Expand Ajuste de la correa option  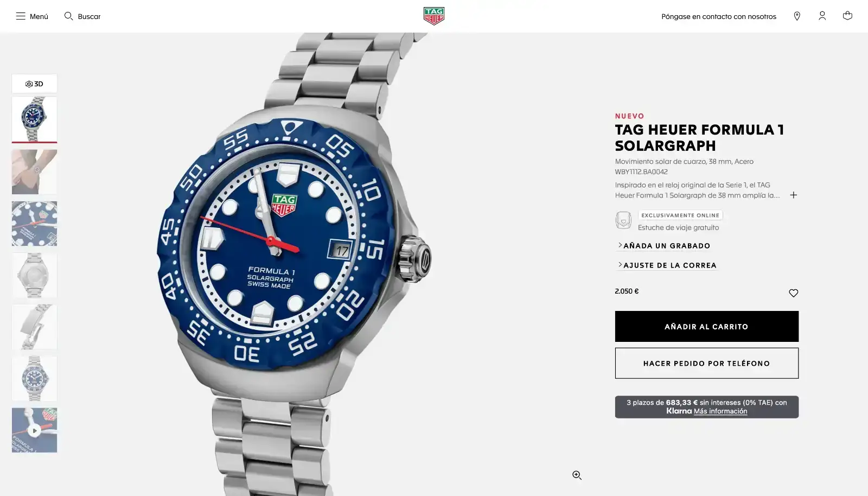667,265
